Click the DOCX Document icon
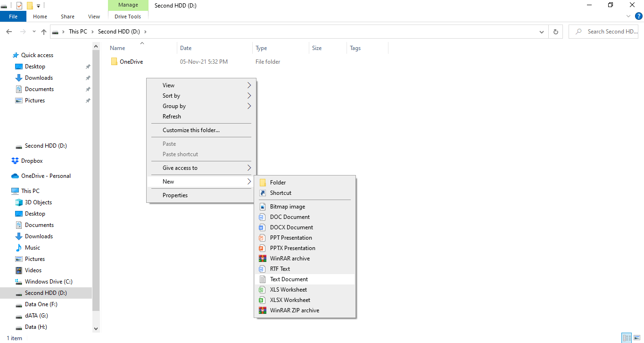The image size is (644, 343). coord(263,227)
